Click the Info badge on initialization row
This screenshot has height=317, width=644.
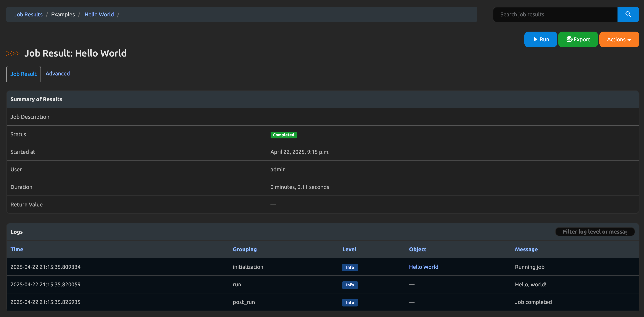pos(350,267)
